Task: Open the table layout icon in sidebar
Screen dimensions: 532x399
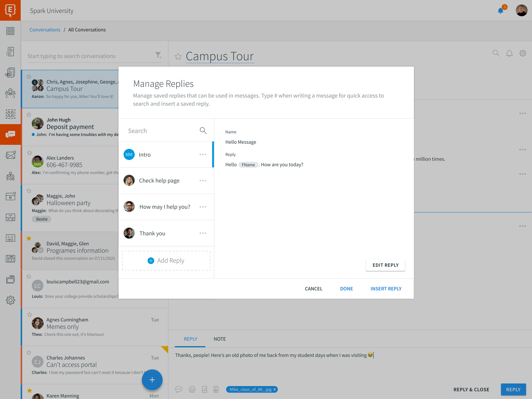Action: (10, 259)
